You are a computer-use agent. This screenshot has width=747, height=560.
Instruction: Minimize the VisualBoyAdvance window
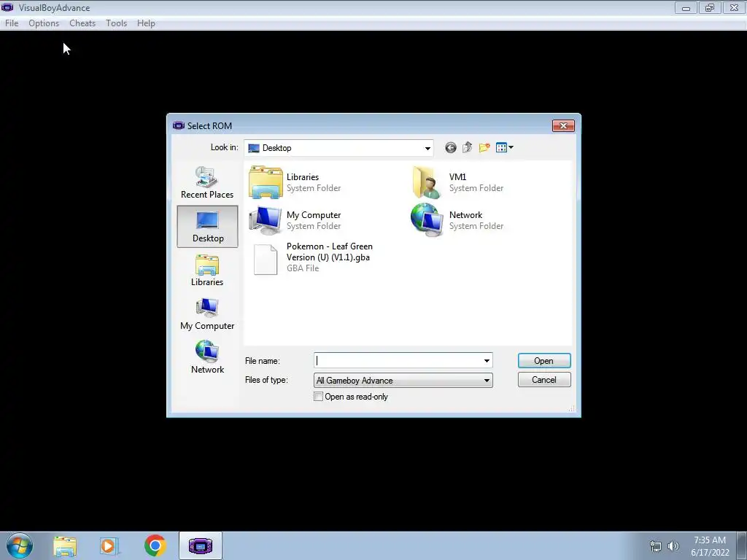coord(686,7)
